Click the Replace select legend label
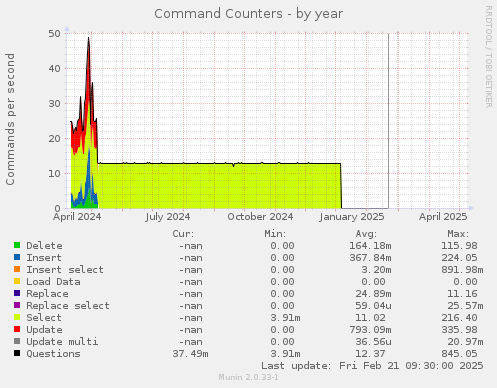497x388 pixels. 68,306
